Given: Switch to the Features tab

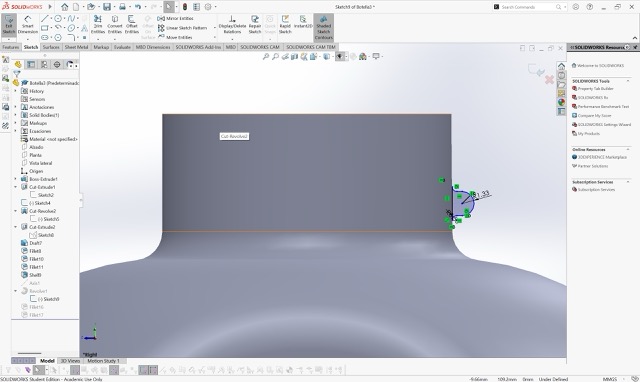Looking at the screenshot, I should point(11,47).
